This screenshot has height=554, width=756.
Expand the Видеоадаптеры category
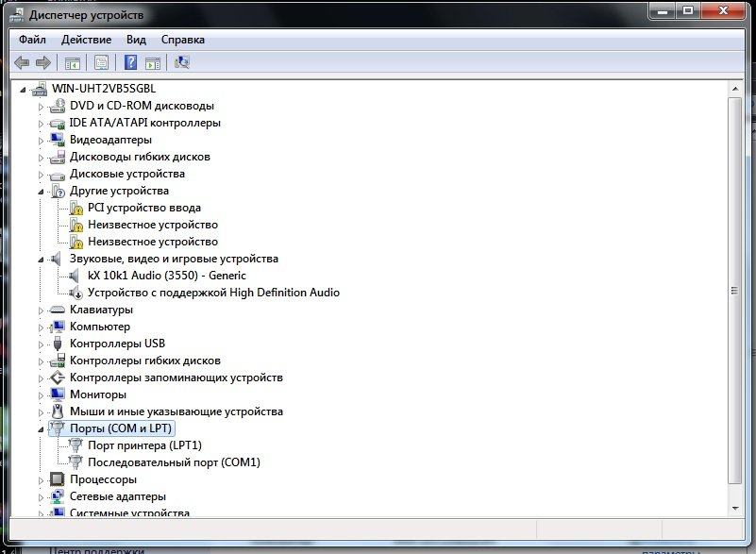coord(41,140)
